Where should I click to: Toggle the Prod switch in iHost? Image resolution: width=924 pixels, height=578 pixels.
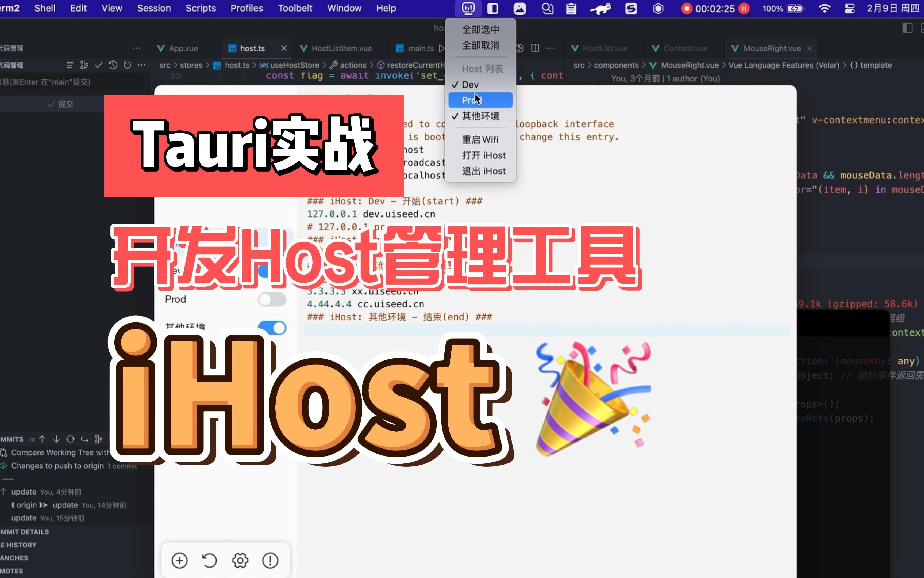tap(272, 299)
